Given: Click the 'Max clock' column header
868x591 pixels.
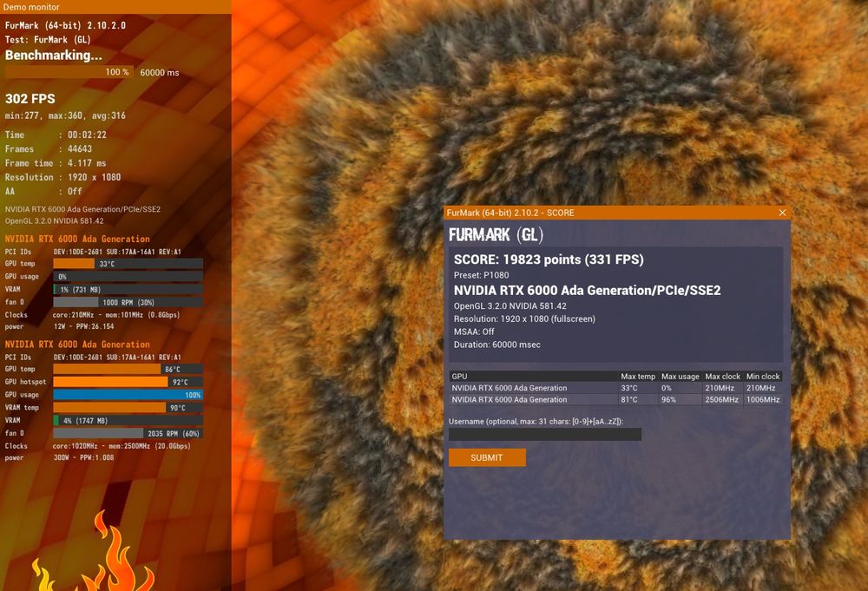Looking at the screenshot, I should coord(722,377).
